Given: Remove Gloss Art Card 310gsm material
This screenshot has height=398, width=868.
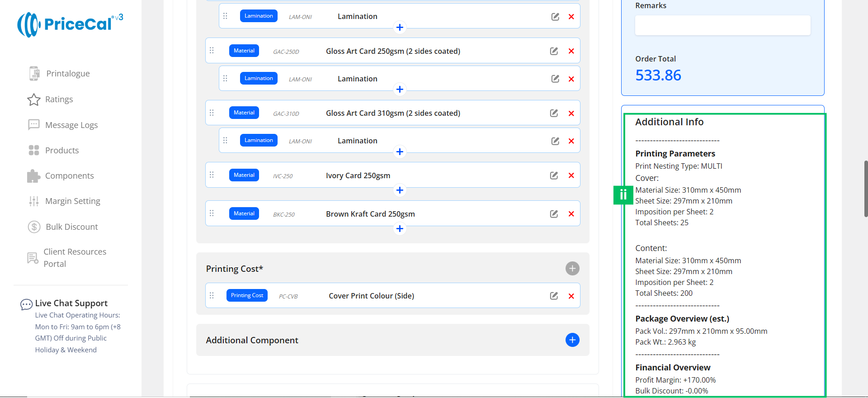Looking at the screenshot, I should 571,114.
